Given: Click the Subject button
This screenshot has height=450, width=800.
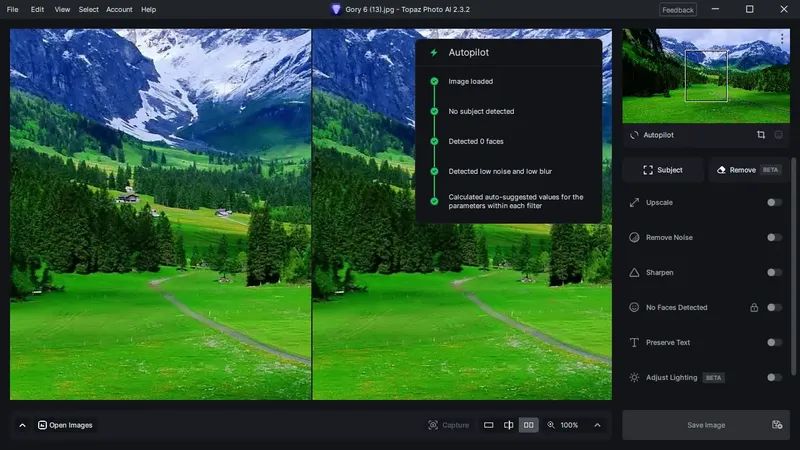Looking at the screenshot, I should tap(663, 170).
